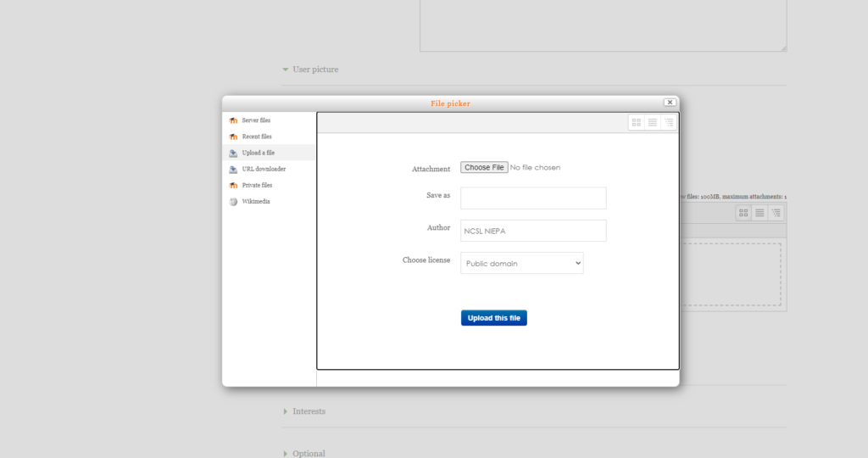Background page: switch file area to grid view
868x458 pixels.
[743, 213]
